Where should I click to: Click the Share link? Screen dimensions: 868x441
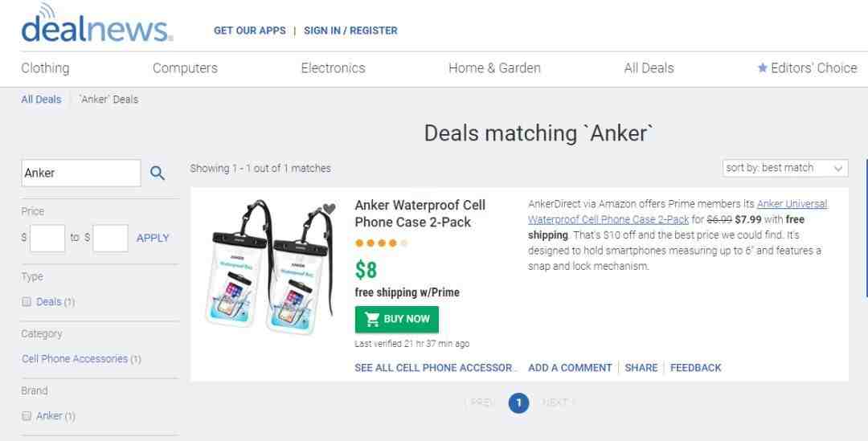[x=641, y=368]
